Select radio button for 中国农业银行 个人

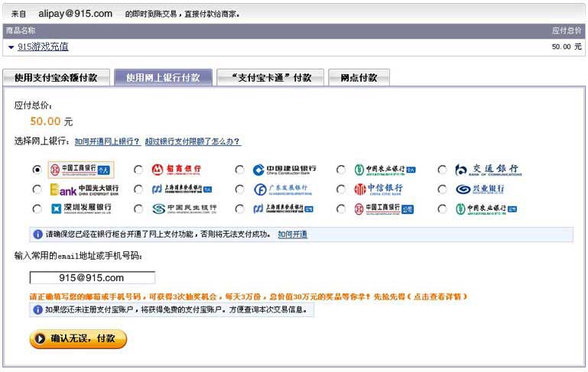(341, 170)
